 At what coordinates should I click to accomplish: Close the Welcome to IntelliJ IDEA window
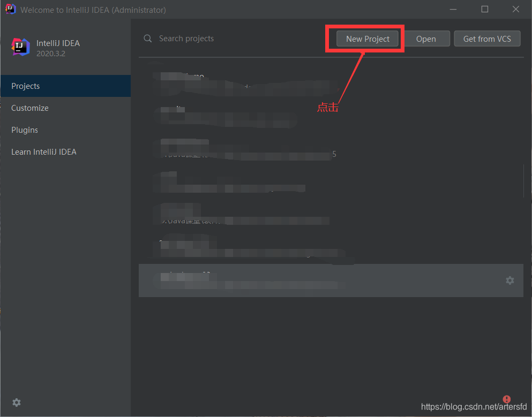516,10
